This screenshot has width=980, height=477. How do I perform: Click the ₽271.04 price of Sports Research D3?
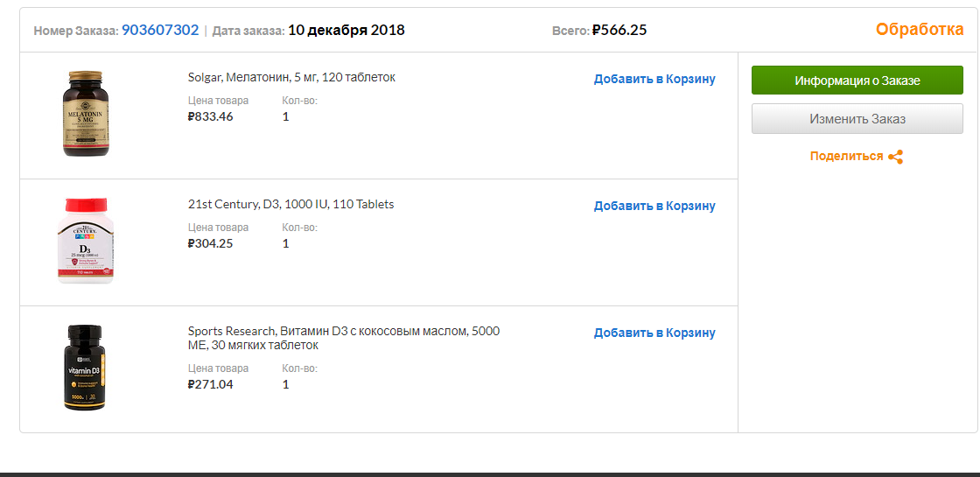210,384
